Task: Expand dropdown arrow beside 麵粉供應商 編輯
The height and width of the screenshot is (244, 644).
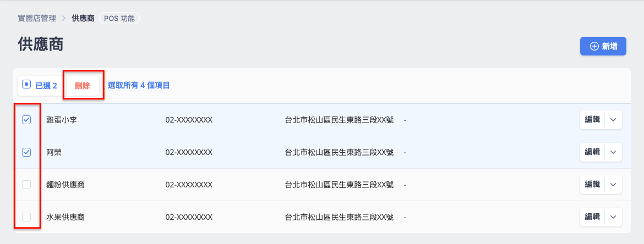Action: click(x=613, y=185)
